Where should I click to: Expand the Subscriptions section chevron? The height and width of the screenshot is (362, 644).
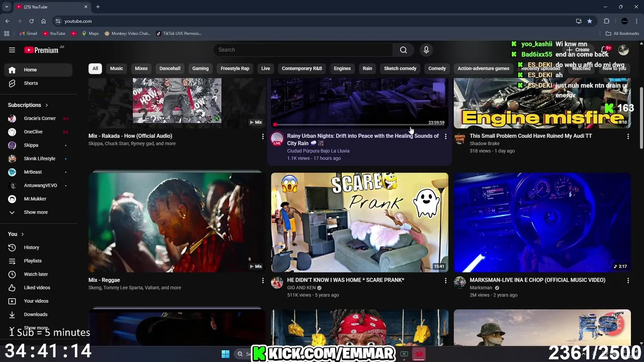47,105
